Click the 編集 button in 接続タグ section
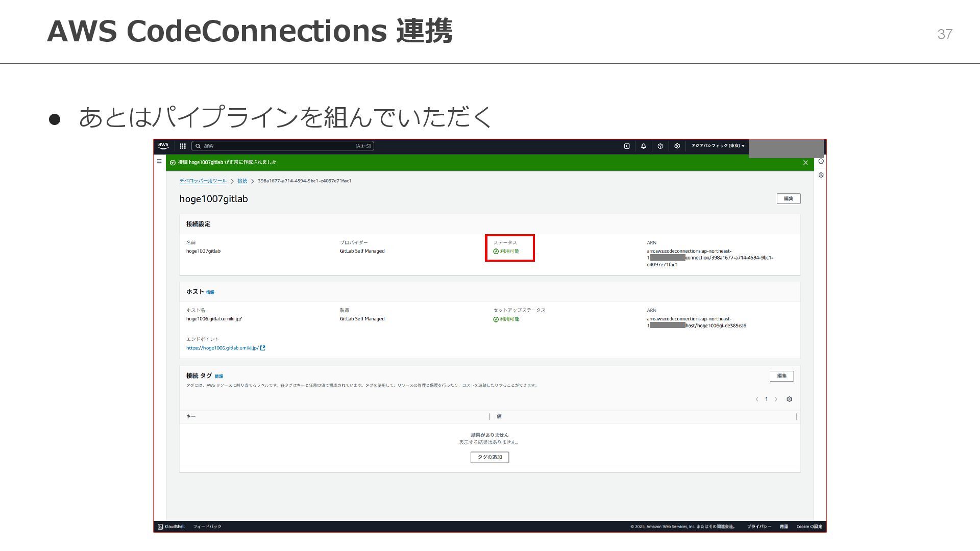 [781, 376]
